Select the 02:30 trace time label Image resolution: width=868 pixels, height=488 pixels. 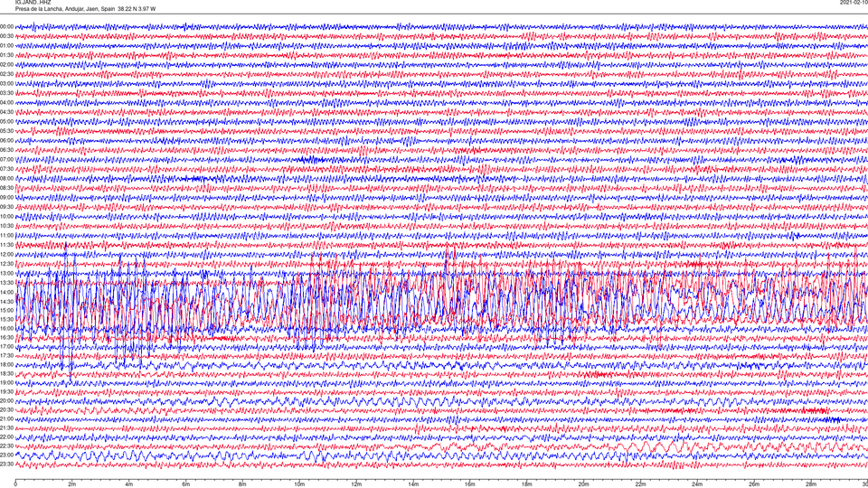pos(6,74)
